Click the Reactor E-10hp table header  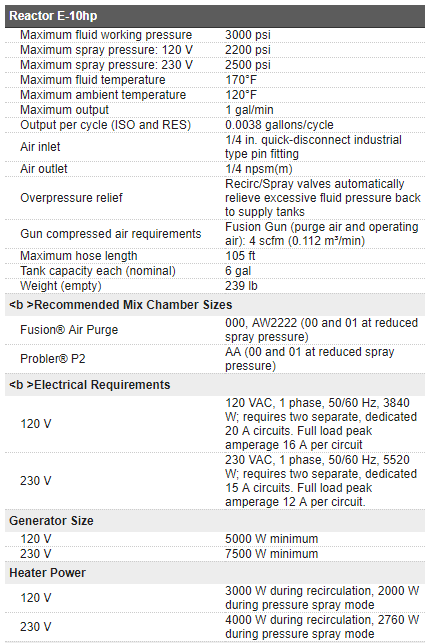(x=215, y=16)
